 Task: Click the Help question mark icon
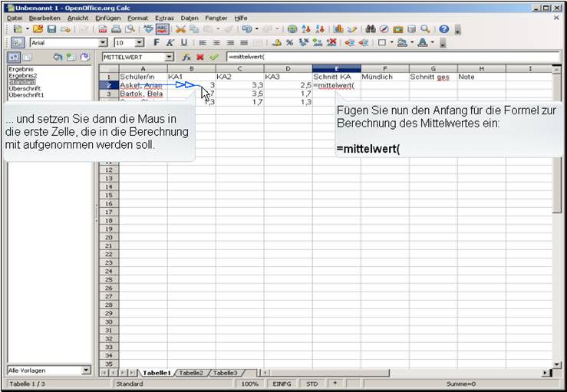pos(443,29)
